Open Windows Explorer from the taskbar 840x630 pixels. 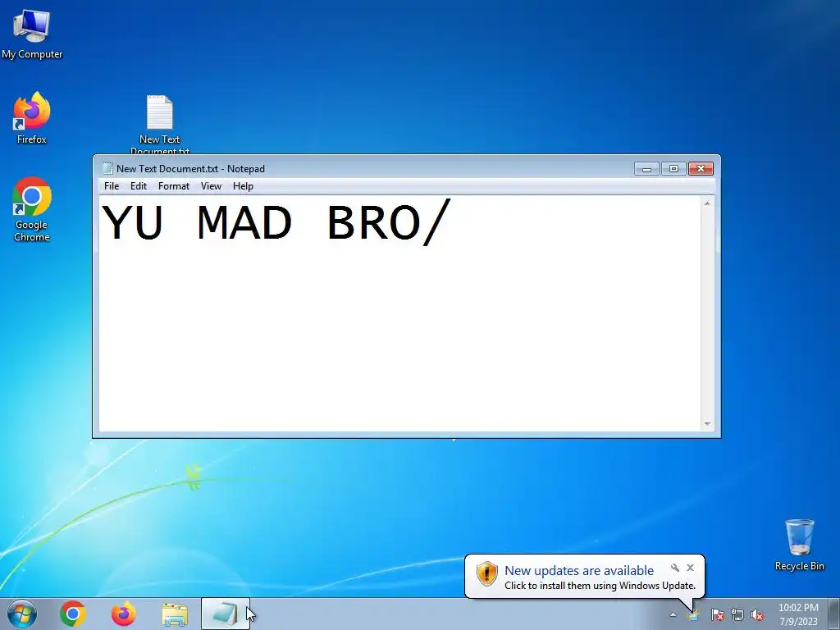click(175, 614)
